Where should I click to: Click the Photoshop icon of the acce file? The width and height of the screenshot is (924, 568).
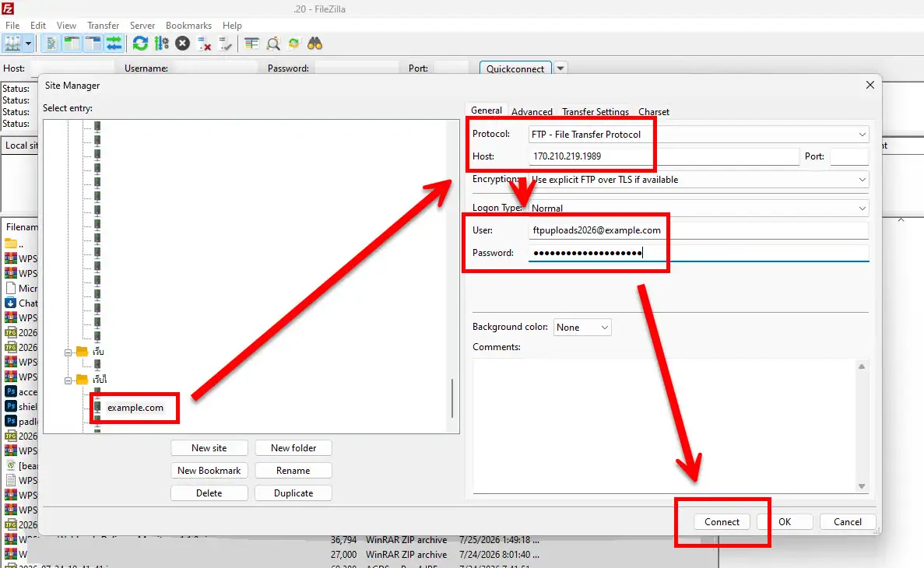coord(11,392)
